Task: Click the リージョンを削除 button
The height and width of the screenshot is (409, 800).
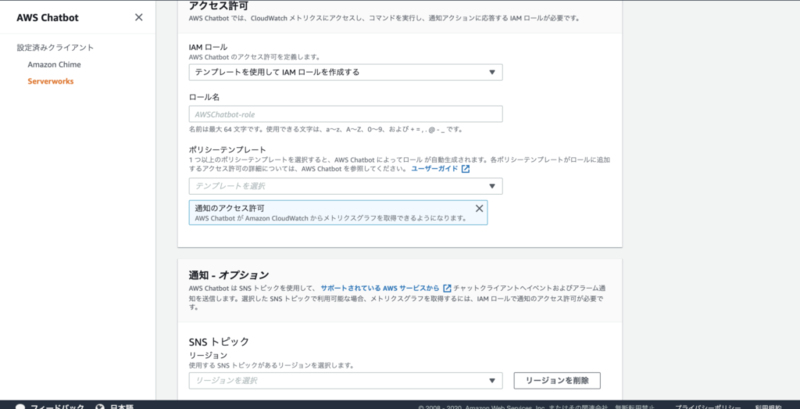Action: [557, 380]
